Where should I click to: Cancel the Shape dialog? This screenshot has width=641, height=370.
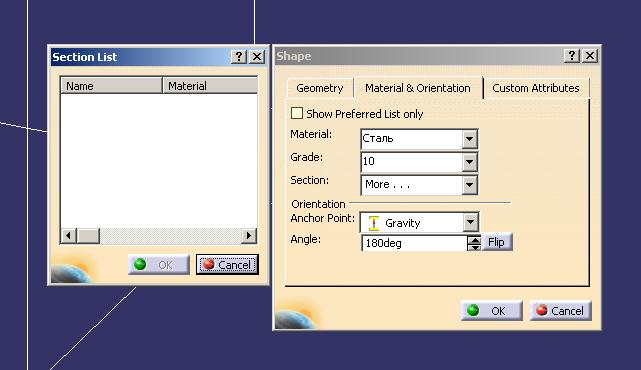coord(560,311)
